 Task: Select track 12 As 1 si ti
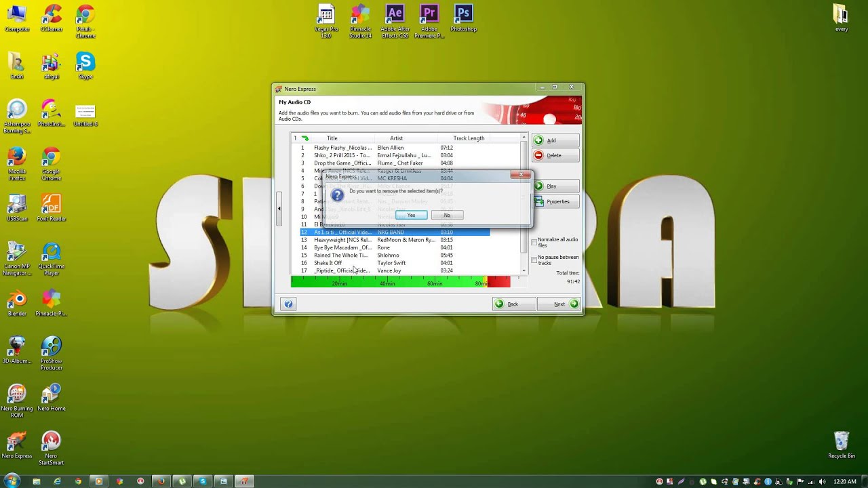[x=395, y=232]
